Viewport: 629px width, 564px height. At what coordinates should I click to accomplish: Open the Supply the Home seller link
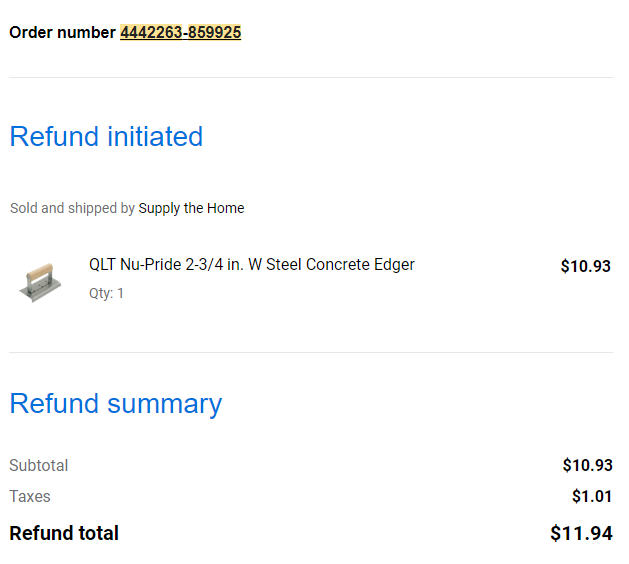[191, 208]
